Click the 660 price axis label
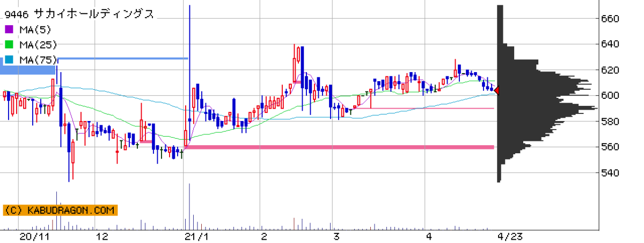The height and width of the screenshot is (243, 644). (x=611, y=19)
